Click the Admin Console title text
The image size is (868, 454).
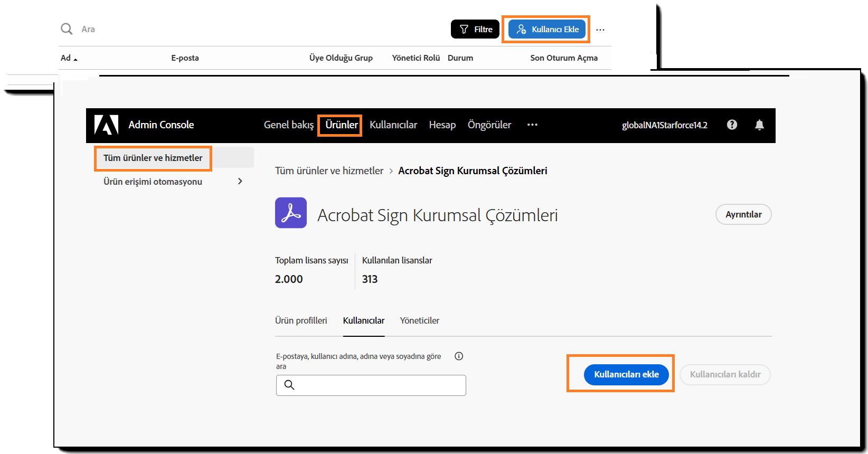pyautogui.click(x=161, y=125)
